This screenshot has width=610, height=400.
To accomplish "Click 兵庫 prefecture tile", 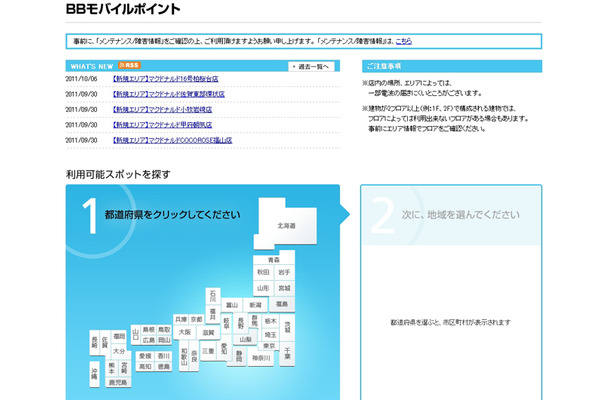I will click(x=181, y=319).
